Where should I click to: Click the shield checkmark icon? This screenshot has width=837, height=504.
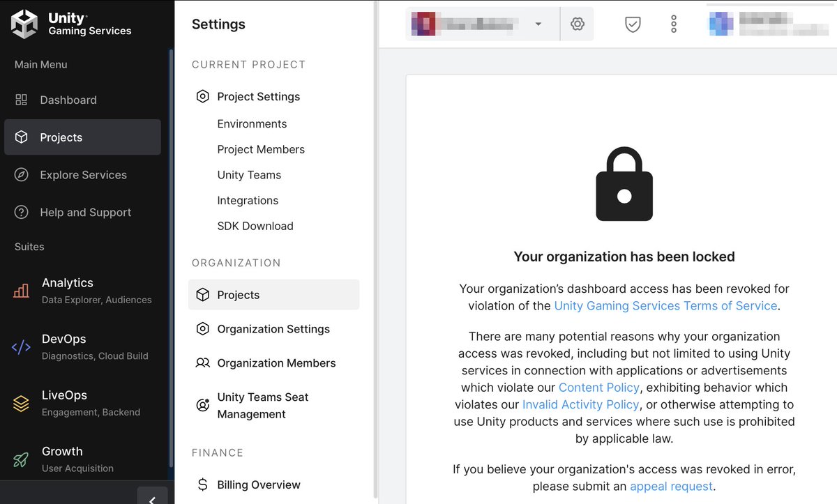click(x=633, y=24)
